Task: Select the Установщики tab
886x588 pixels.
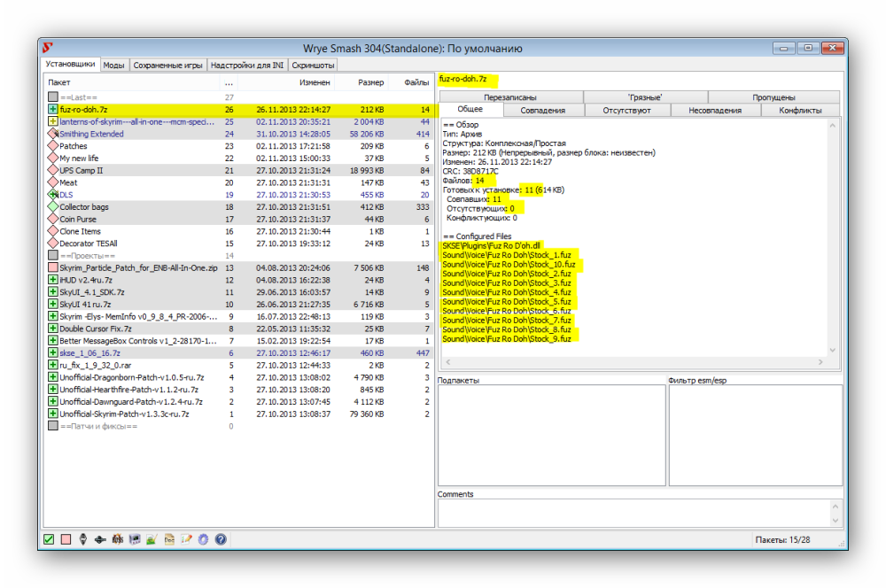Action: pyautogui.click(x=71, y=64)
